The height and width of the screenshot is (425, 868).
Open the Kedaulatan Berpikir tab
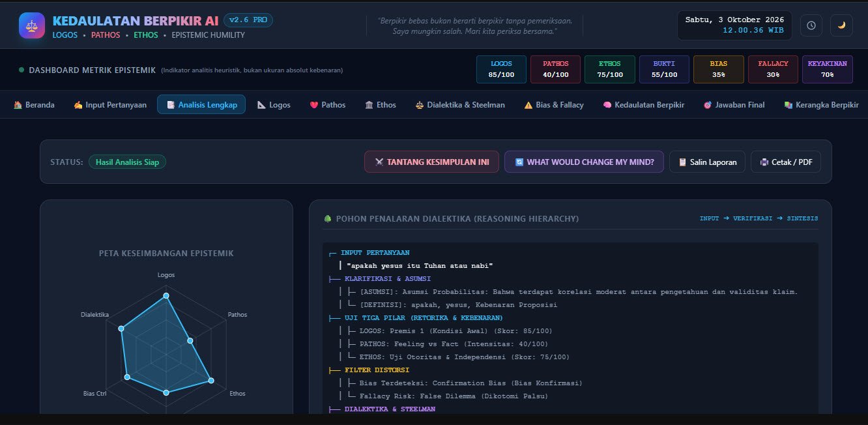[643, 104]
